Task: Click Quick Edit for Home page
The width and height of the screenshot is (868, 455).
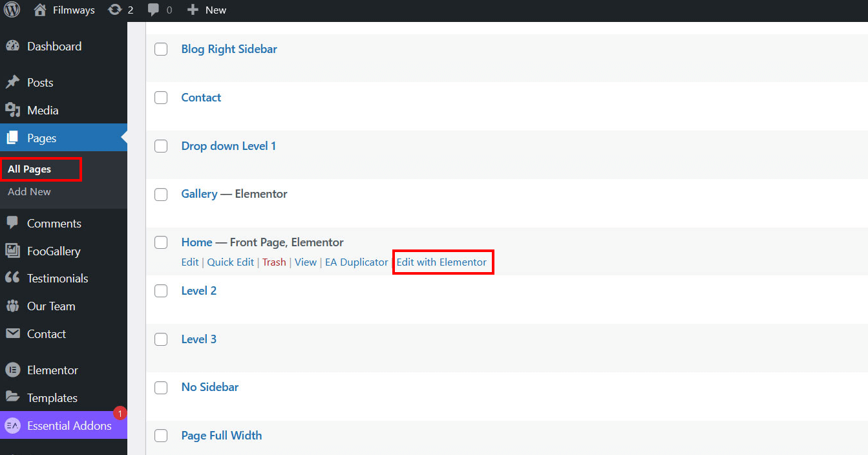Action: [x=230, y=262]
